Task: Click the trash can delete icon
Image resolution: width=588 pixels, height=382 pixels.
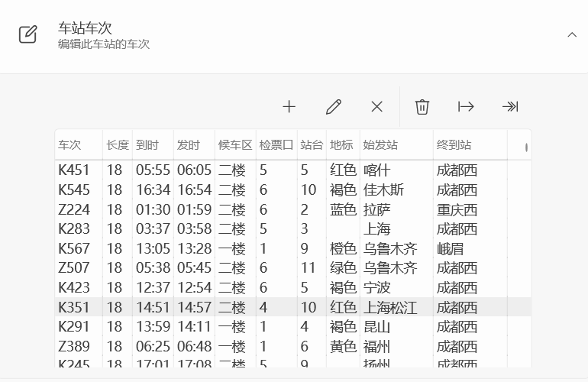Action: pos(422,107)
